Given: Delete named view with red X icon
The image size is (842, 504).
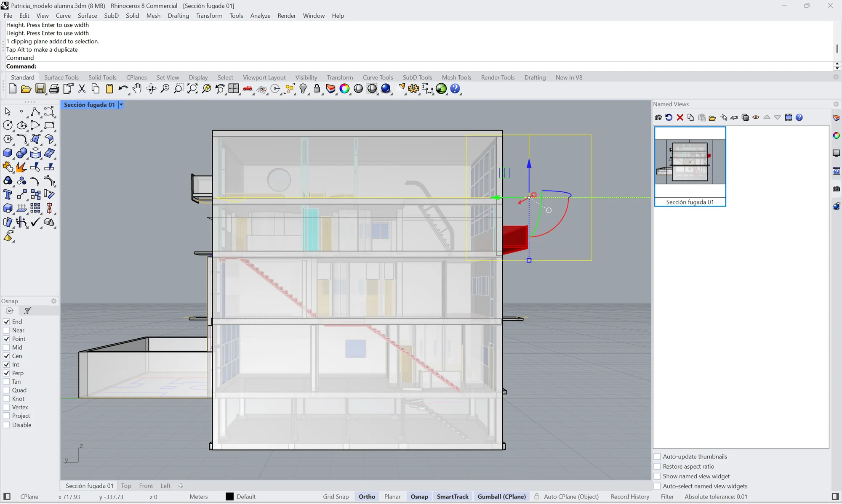Looking at the screenshot, I should 680,117.
